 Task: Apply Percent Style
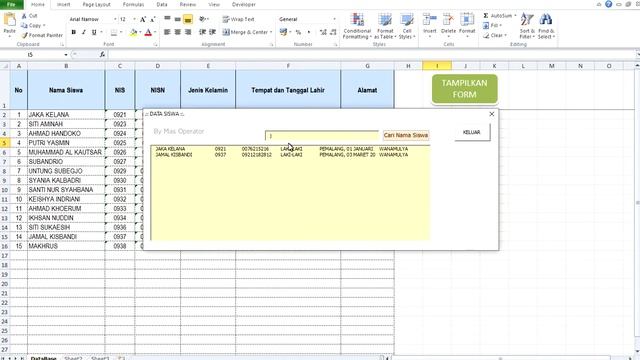[x=298, y=32]
